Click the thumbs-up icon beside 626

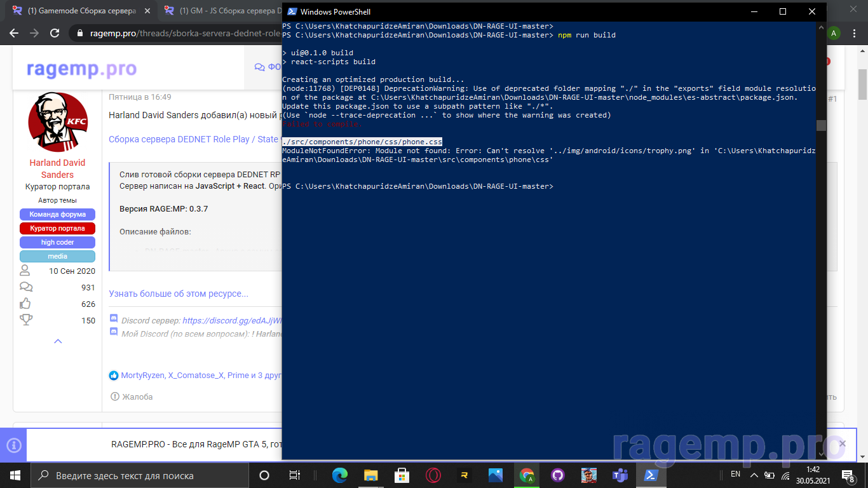pyautogui.click(x=26, y=304)
